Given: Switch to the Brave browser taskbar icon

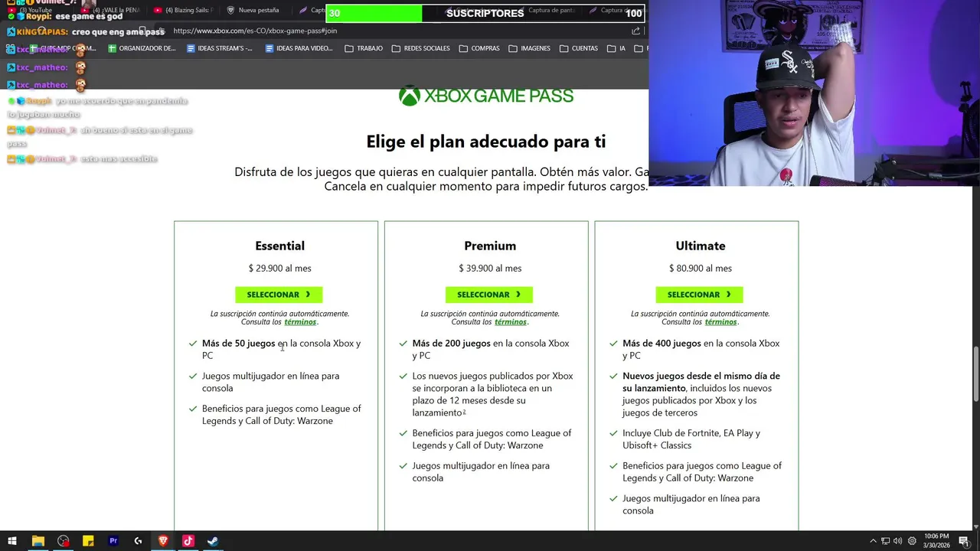Looking at the screenshot, I should coord(163,541).
